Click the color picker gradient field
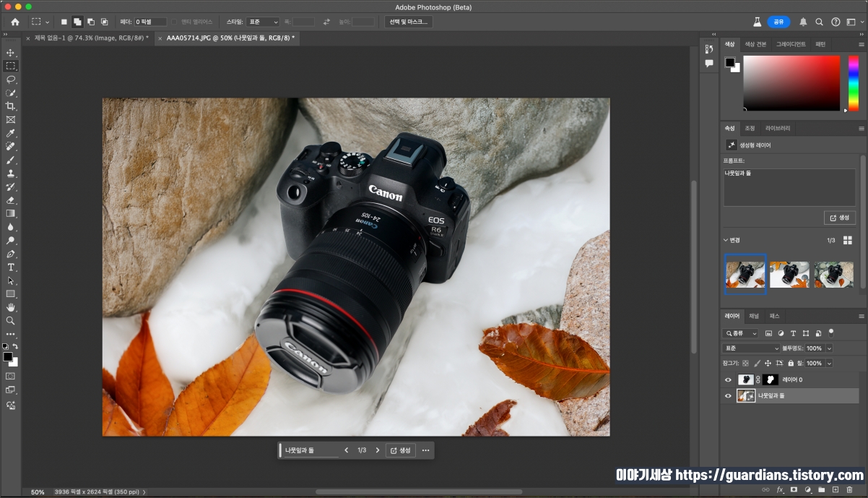This screenshot has width=868, height=498. (791, 82)
